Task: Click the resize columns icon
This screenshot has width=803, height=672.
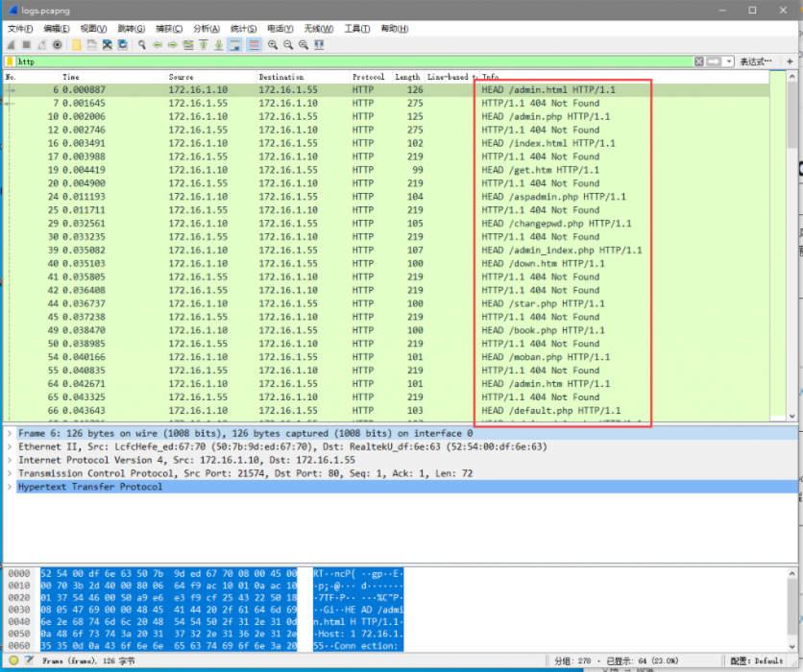Action: pyautogui.click(x=319, y=45)
